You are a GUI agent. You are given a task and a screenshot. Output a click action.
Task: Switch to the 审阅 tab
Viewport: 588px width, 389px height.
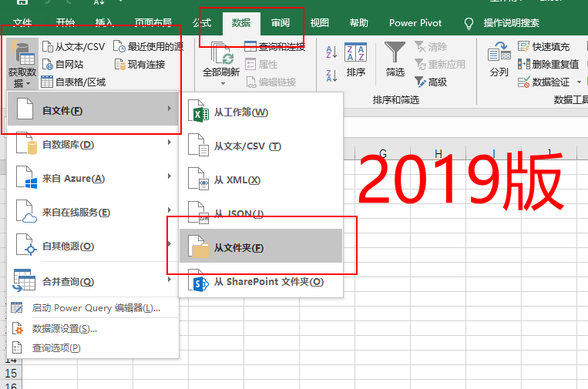281,23
